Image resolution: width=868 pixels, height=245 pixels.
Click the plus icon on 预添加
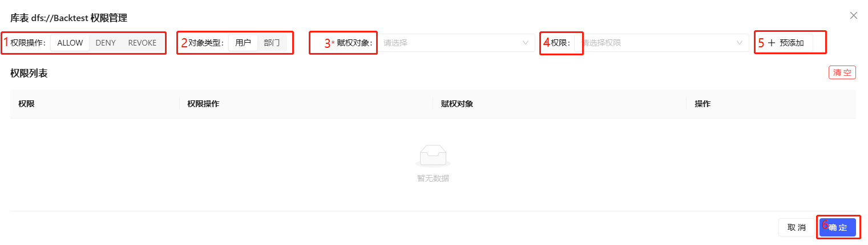pos(772,43)
